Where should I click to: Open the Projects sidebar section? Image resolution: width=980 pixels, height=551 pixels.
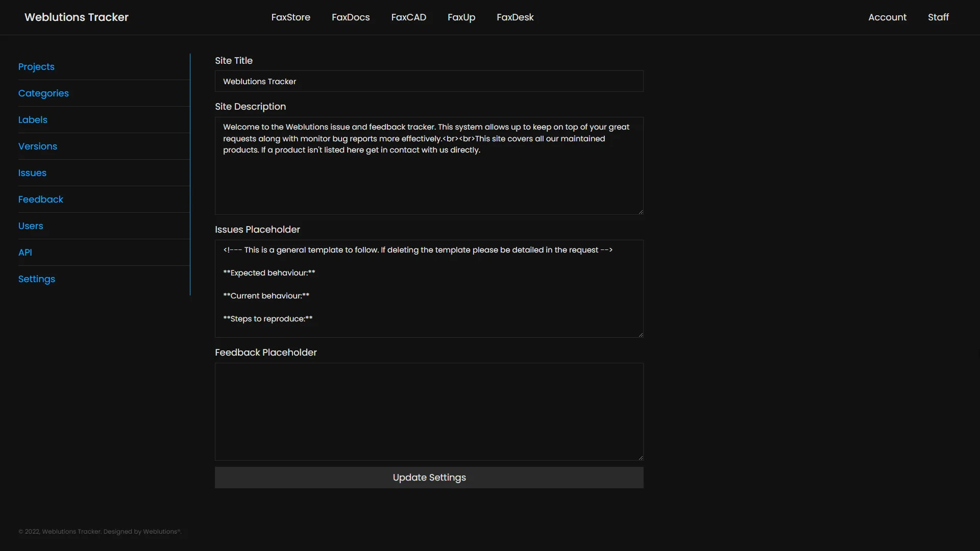point(36,66)
